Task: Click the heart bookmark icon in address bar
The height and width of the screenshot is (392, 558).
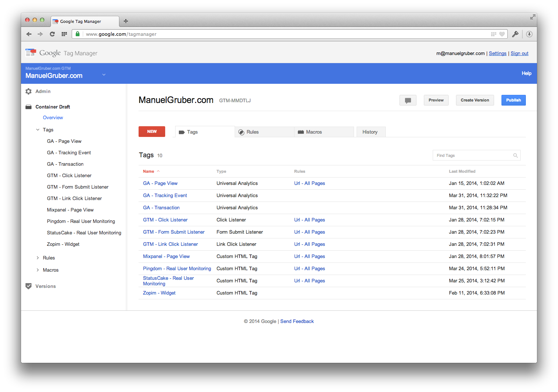Action: tap(502, 34)
